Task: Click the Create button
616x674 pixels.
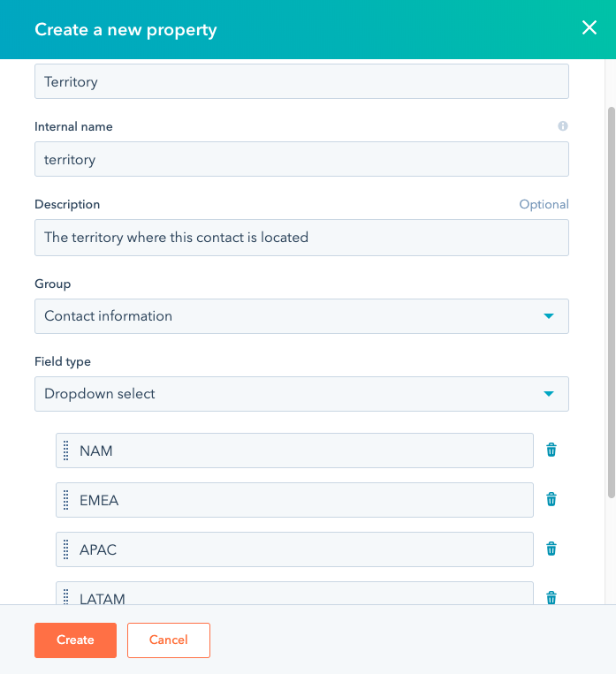Action: pos(75,640)
